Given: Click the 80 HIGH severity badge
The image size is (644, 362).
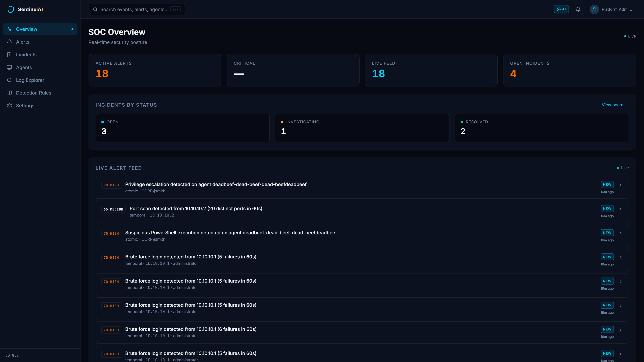Looking at the screenshot, I should click(111, 185).
